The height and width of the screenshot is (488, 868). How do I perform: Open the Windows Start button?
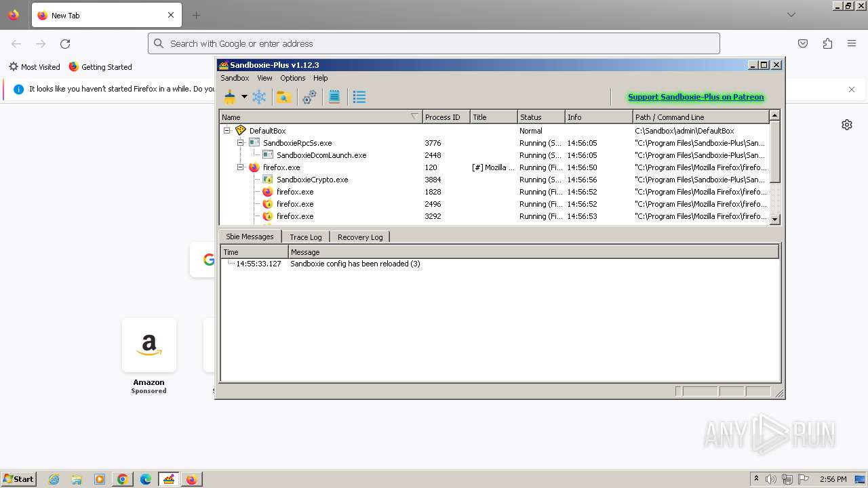[x=19, y=479]
